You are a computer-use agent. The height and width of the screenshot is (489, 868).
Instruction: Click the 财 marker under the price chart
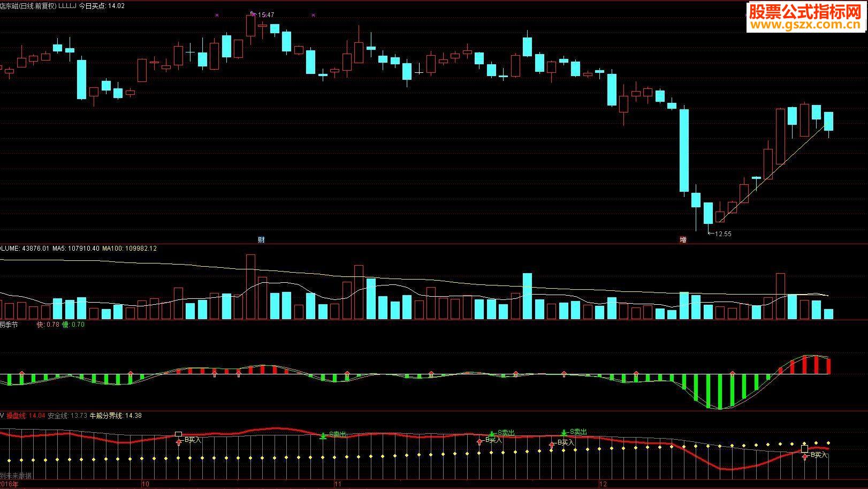(261, 239)
